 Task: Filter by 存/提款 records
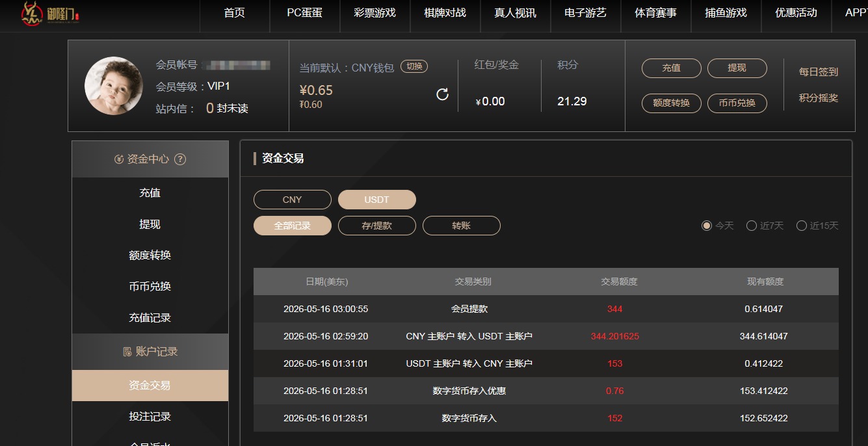[377, 226]
